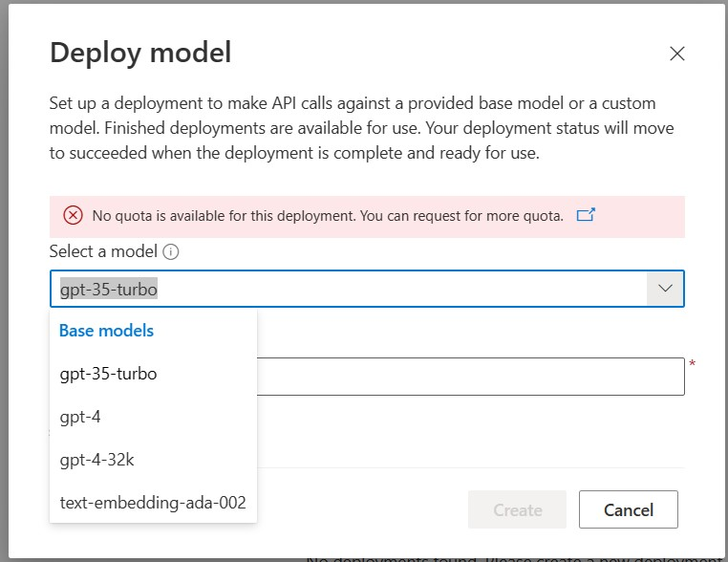Click the Base models group header
The width and height of the screenshot is (728, 562).
point(106,331)
